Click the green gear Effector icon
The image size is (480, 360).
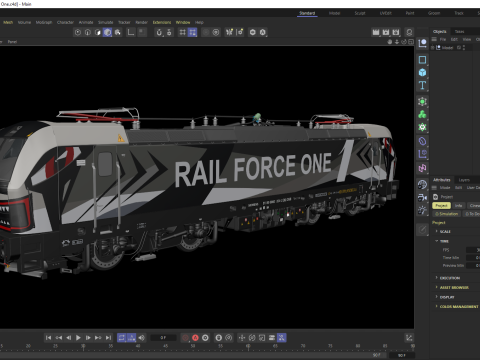point(422,127)
